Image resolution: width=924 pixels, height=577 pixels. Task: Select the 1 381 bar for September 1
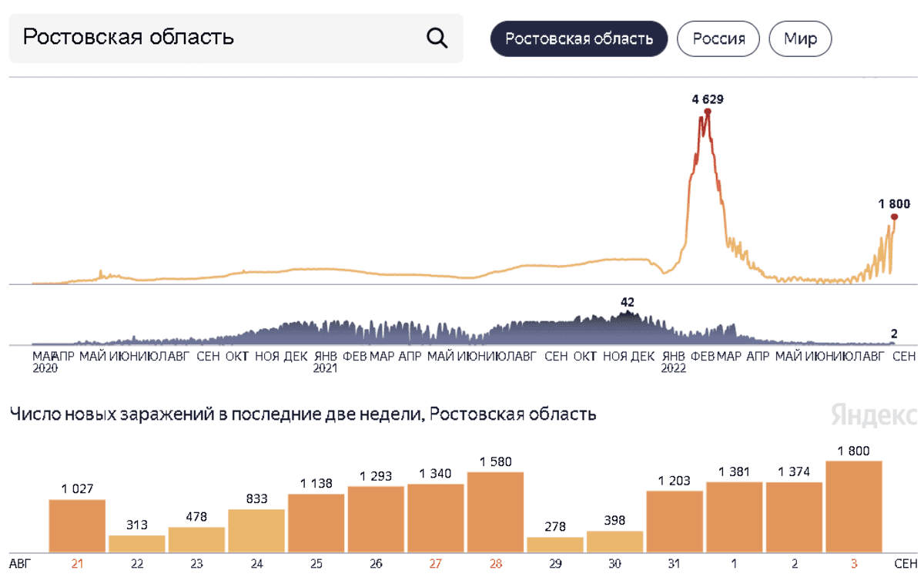click(x=734, y=516)
